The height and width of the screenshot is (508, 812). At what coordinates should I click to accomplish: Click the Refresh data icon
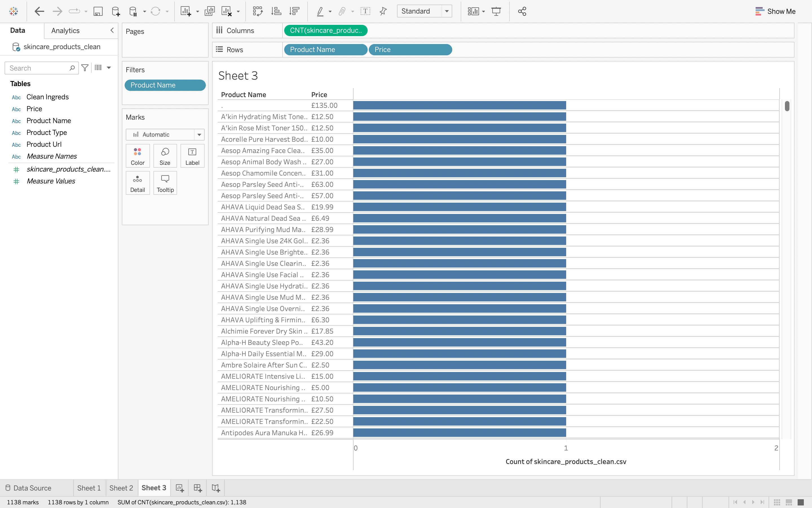click(x=155, y=11)
